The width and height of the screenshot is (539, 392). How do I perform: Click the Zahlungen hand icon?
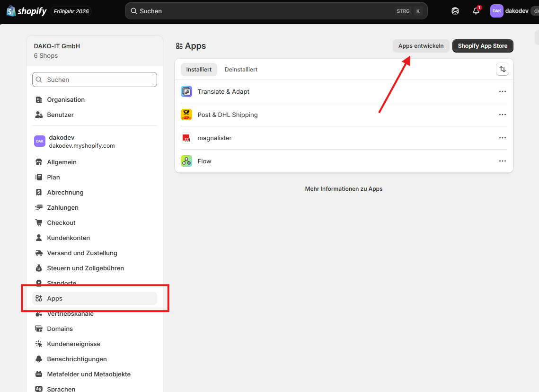39,207
